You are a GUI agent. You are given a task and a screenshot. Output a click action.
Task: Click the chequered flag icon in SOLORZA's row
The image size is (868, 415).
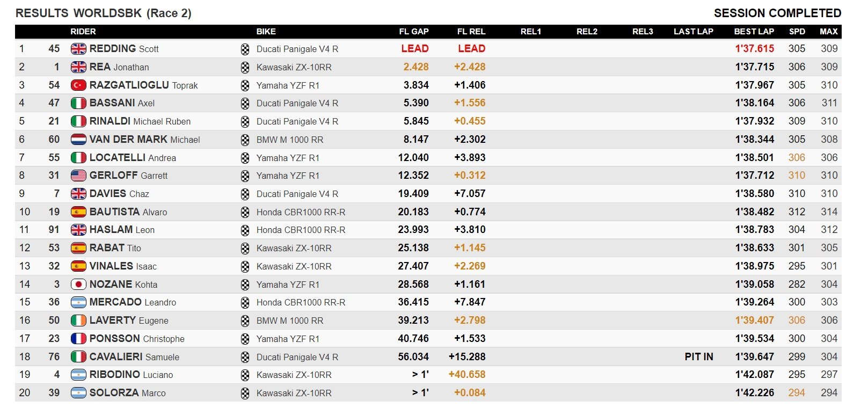tap(245, 394)
